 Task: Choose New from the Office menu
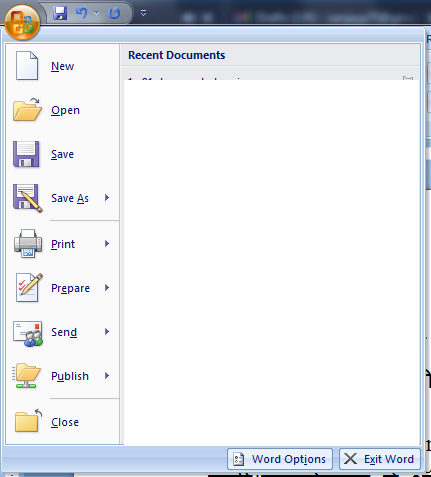63,66
